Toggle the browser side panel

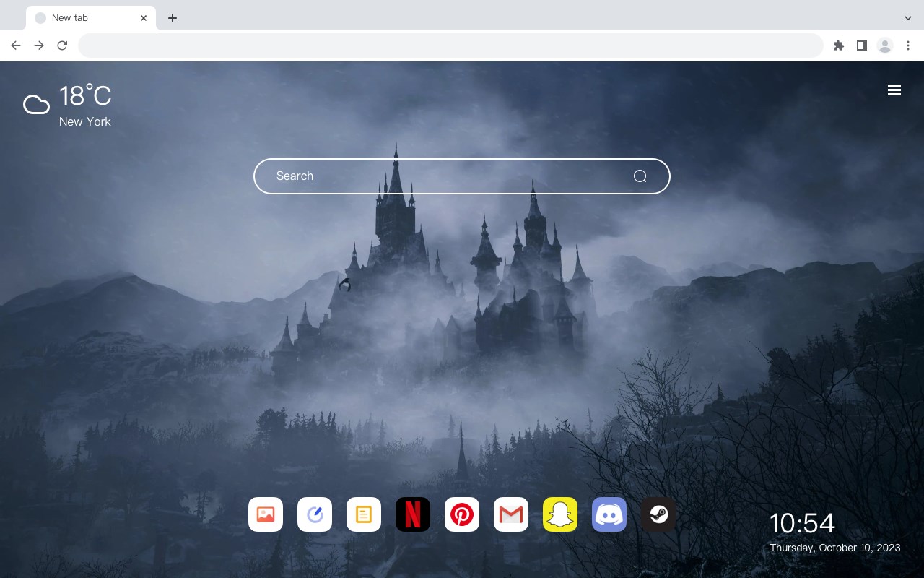point(861,46)
